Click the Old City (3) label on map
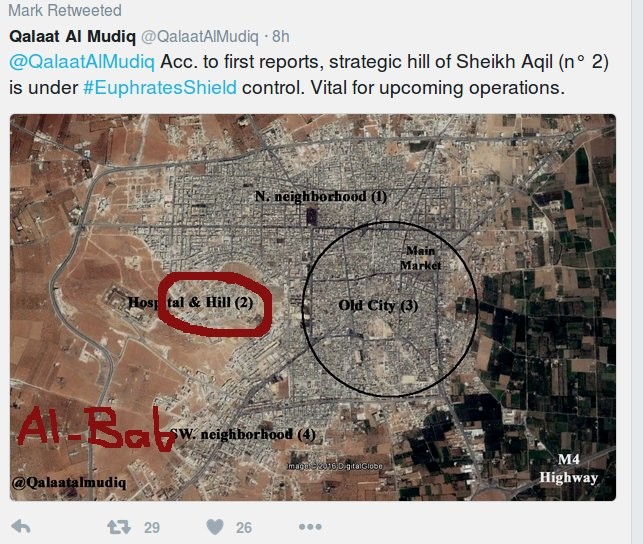The image size is (643, 544). pos(378,305)
